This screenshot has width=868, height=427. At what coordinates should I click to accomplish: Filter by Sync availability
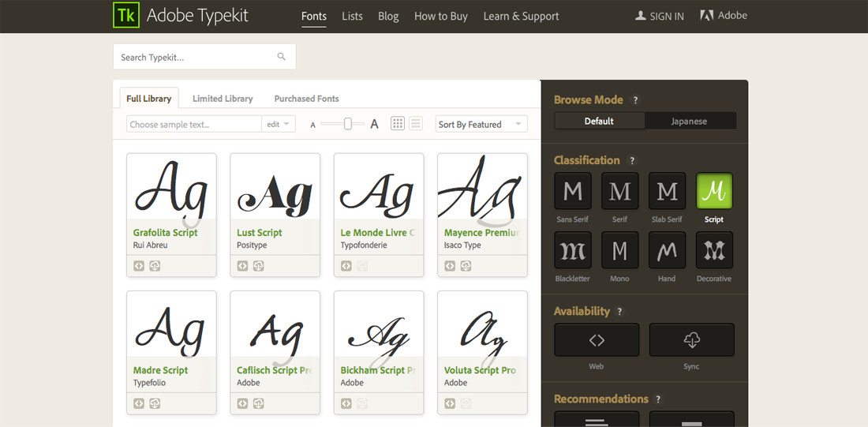tap(691, 340)
